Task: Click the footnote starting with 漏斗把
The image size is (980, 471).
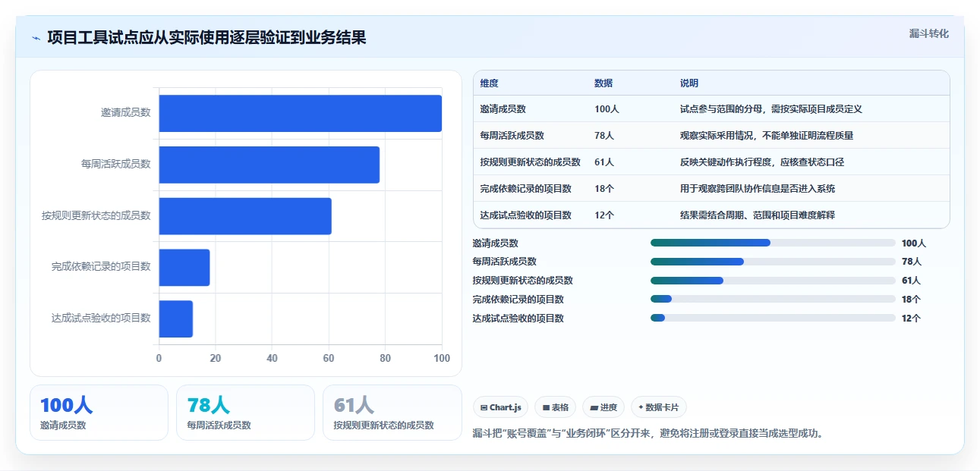Action: point(648,434)
